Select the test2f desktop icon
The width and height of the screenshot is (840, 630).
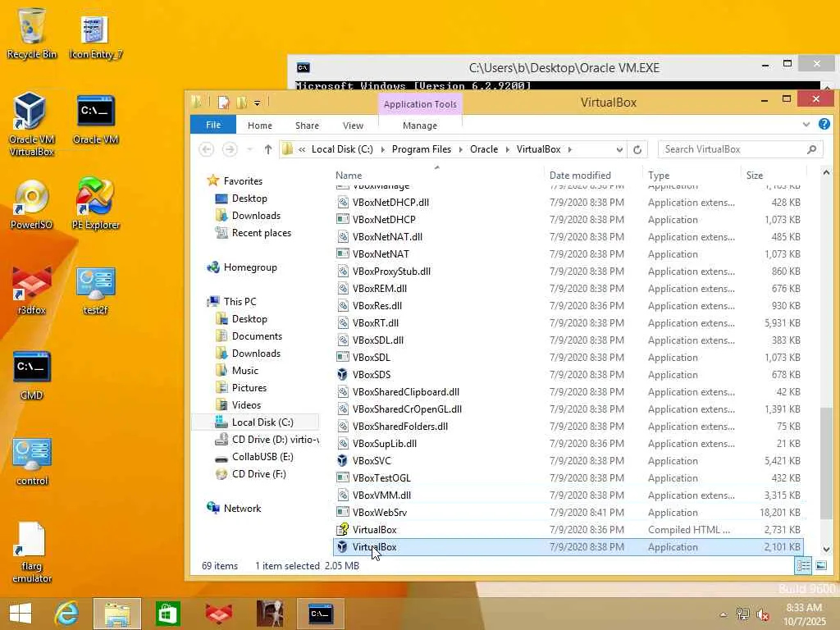95,290
